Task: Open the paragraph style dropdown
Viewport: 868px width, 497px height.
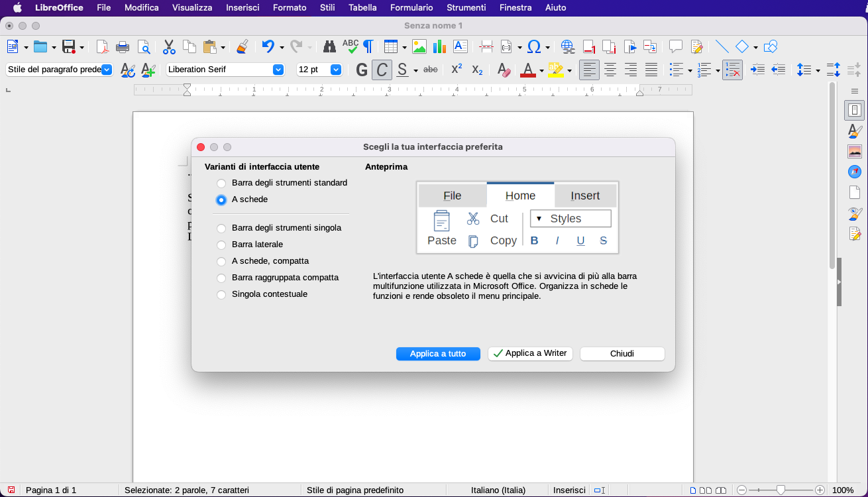Action: click(x=107, y=70)
